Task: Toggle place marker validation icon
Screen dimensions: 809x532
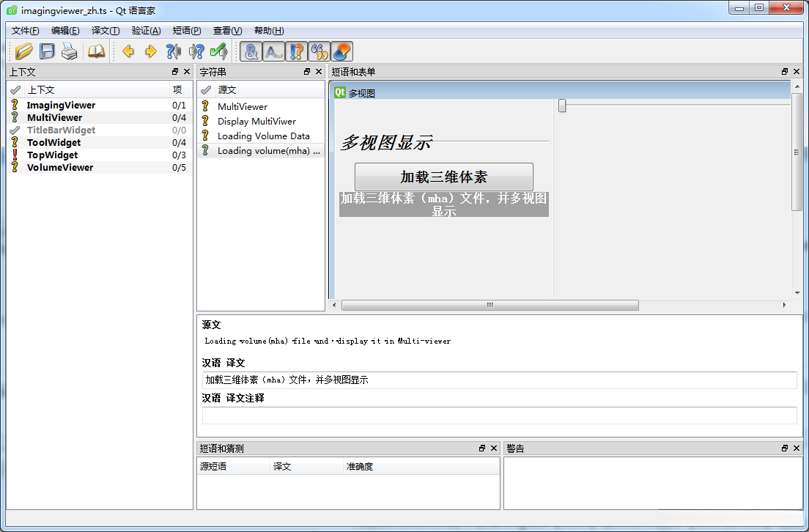Action: tap(319, 51)
